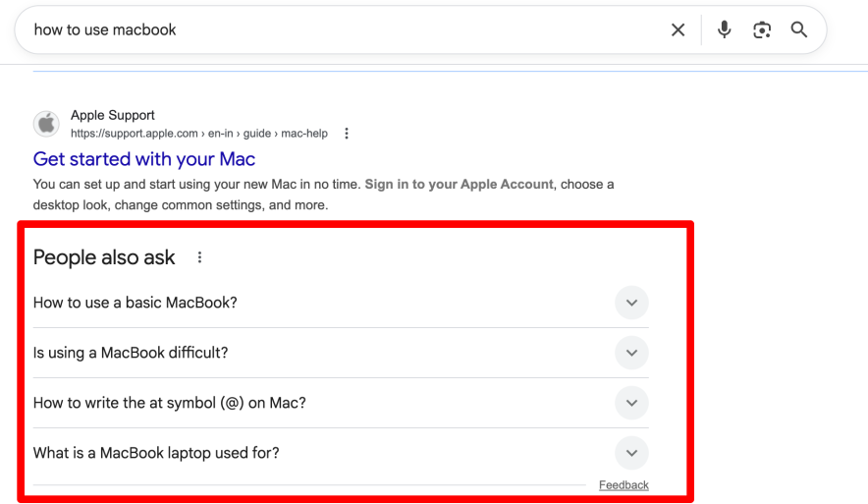Expand chevron for 'Is using a MacBook difficult?'
868x504 pixels.
tap(631, 353)
